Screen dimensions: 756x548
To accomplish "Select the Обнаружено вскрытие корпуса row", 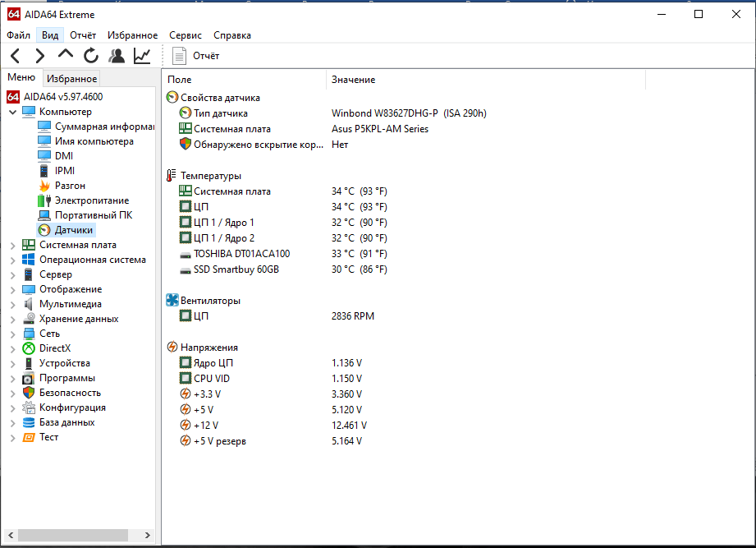I will pos(263,145).
